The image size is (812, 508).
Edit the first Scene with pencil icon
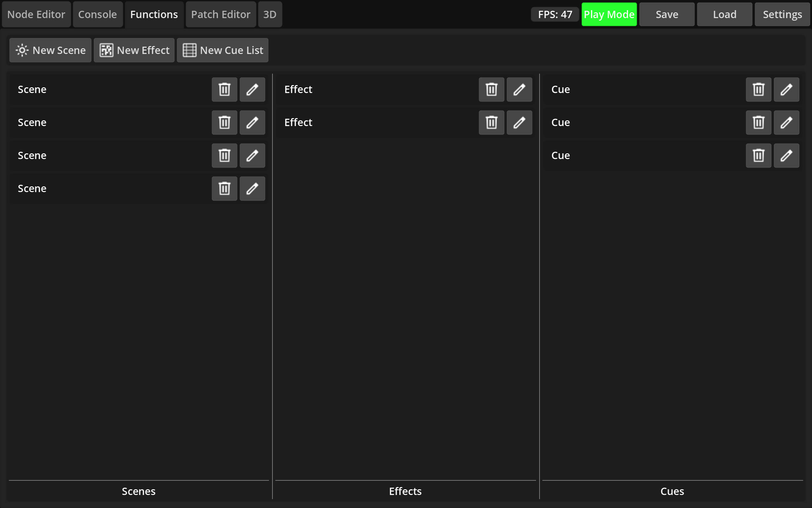252,89
